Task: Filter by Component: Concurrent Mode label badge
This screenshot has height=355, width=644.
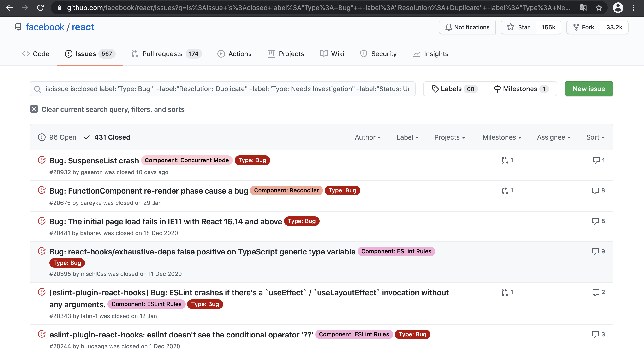Action: coord(186,160)
